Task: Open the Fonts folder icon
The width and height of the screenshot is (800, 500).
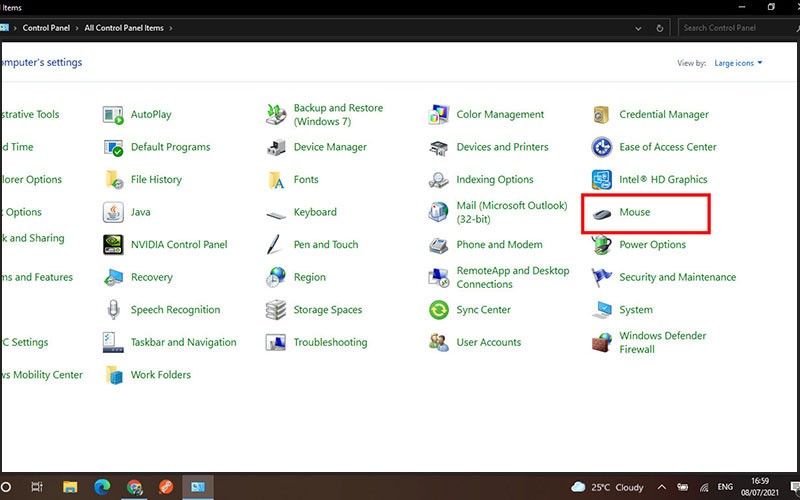Action: (276, 180)
